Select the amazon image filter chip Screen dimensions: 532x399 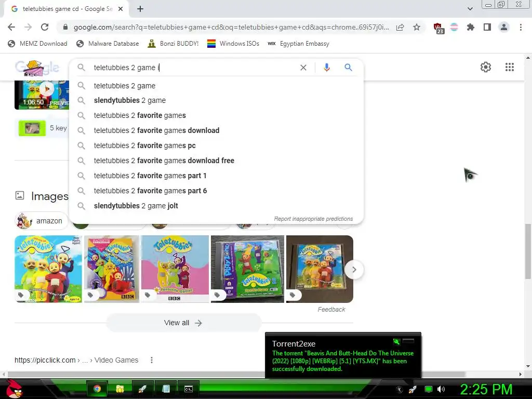[x=41, y=221]
